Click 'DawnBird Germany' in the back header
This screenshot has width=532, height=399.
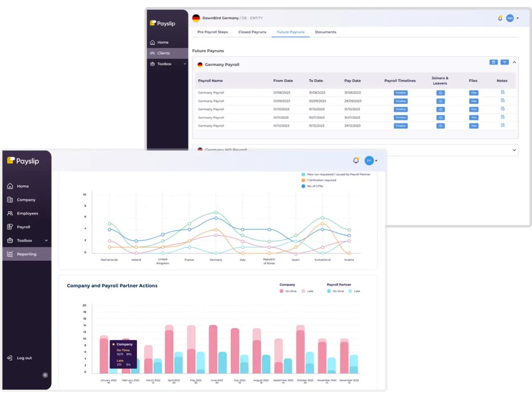(220, 18)
